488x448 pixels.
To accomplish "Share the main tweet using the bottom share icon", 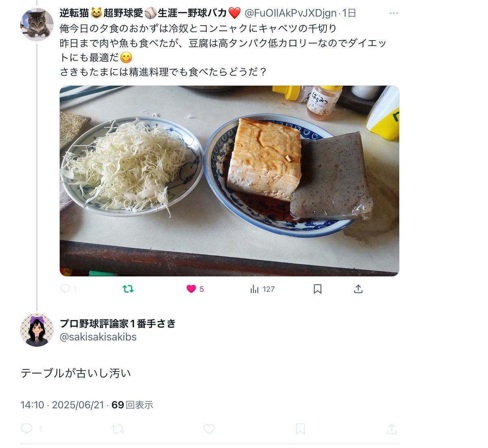I will 391,428.
